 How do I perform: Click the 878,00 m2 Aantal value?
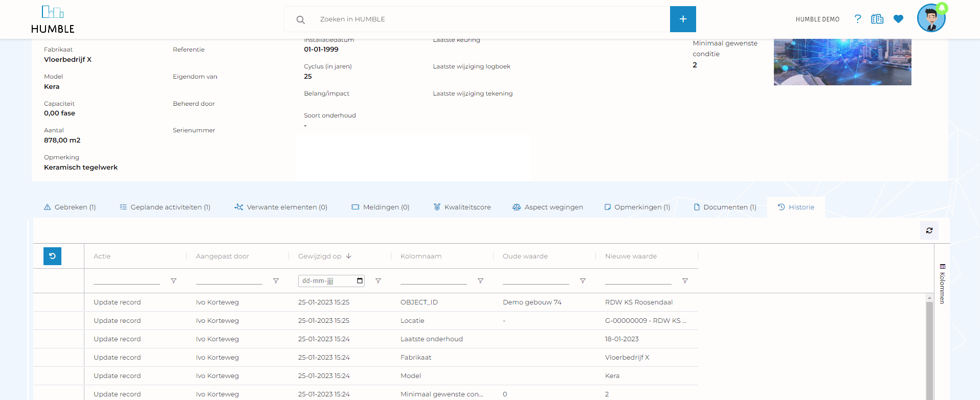click(62, 140)
